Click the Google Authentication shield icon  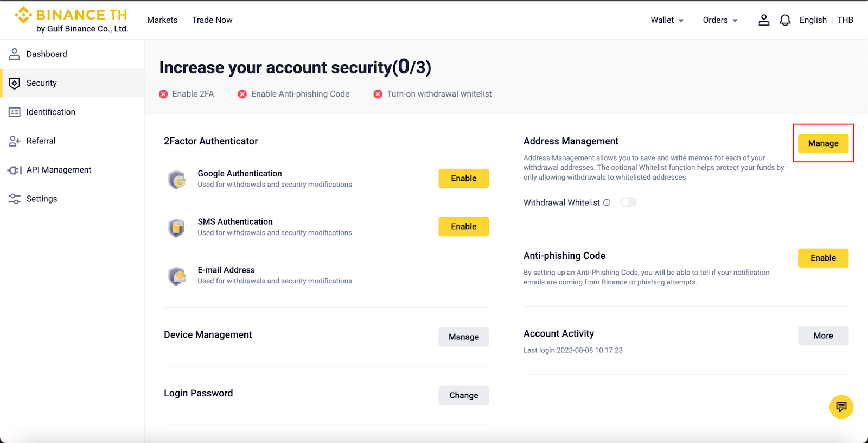(177, 179)
